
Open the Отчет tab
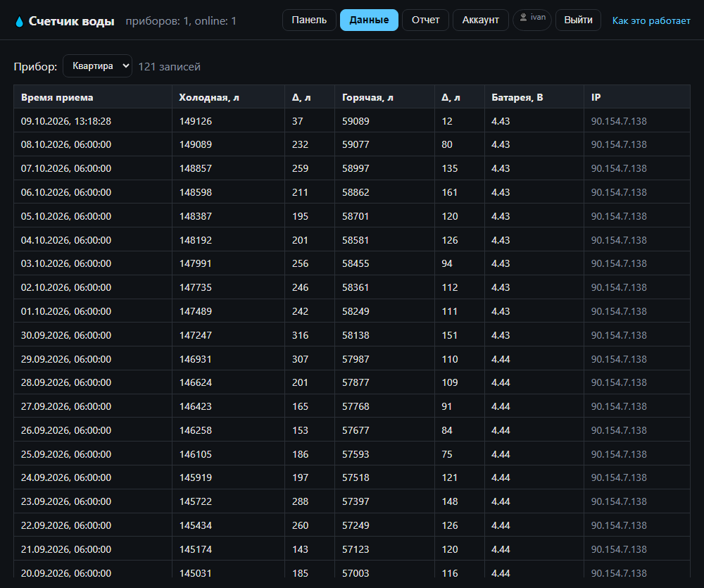(425, 20)
